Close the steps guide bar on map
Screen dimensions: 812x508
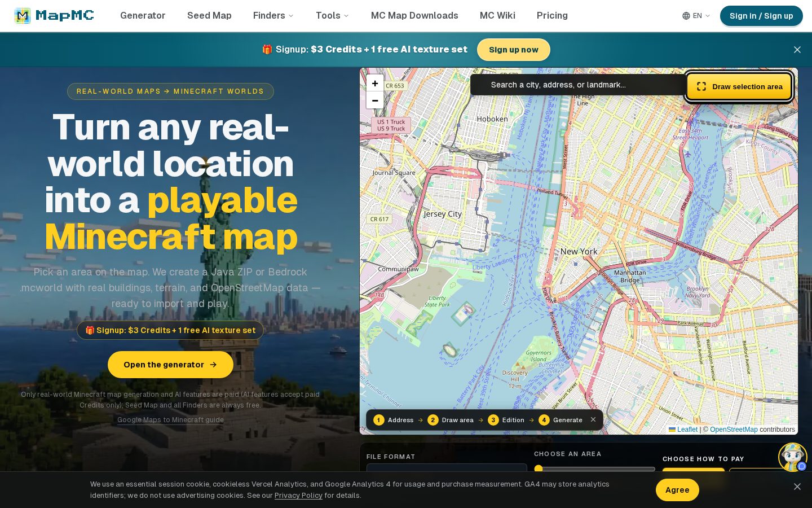[x=593, y=419]
